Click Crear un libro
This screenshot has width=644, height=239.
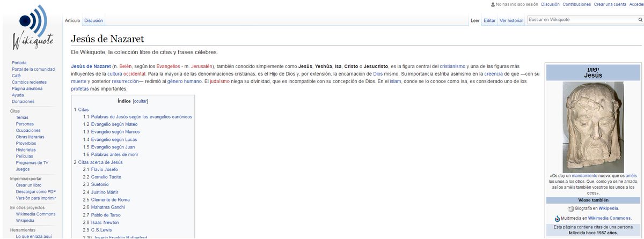coord(30,185)
